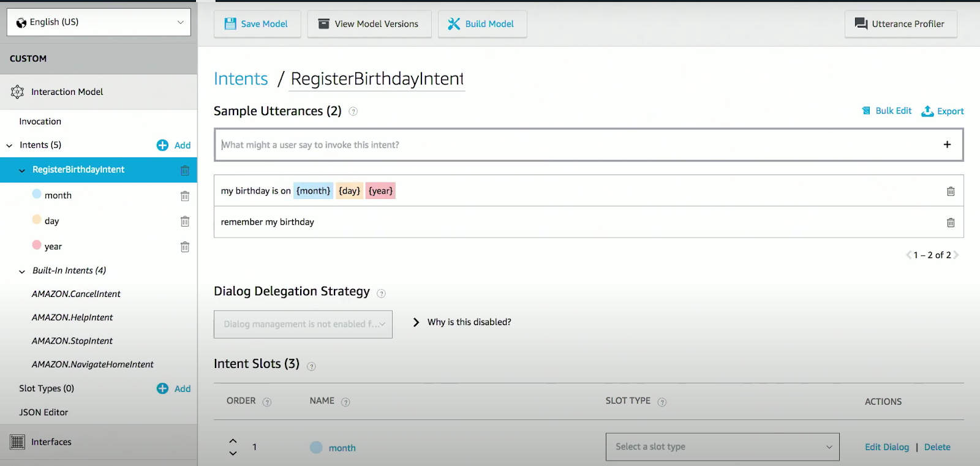This screenshot has width=980, height=466.
Task: Collapse the Intents (5) tree section
Action: (x=9, y=146)
